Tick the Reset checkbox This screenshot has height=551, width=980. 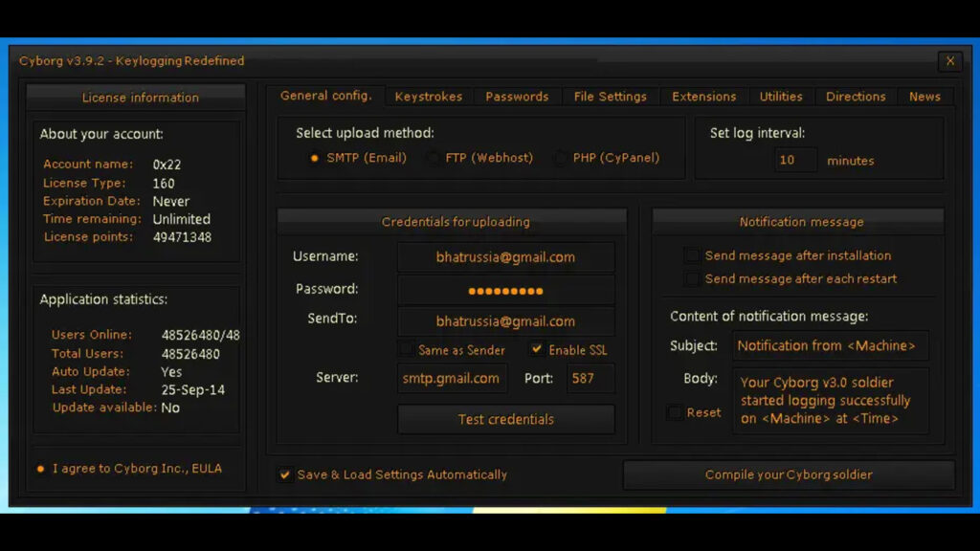coord(675,412)
